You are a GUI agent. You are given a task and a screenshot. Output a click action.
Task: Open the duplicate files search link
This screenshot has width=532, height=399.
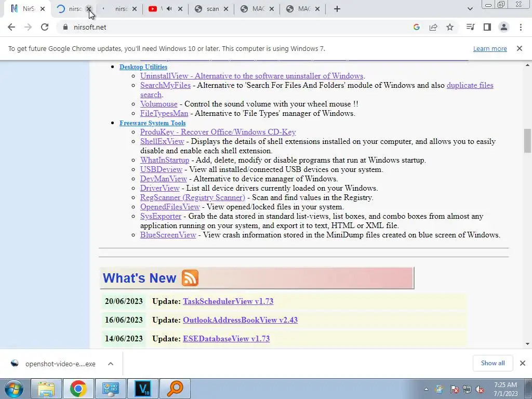(470, 85)
